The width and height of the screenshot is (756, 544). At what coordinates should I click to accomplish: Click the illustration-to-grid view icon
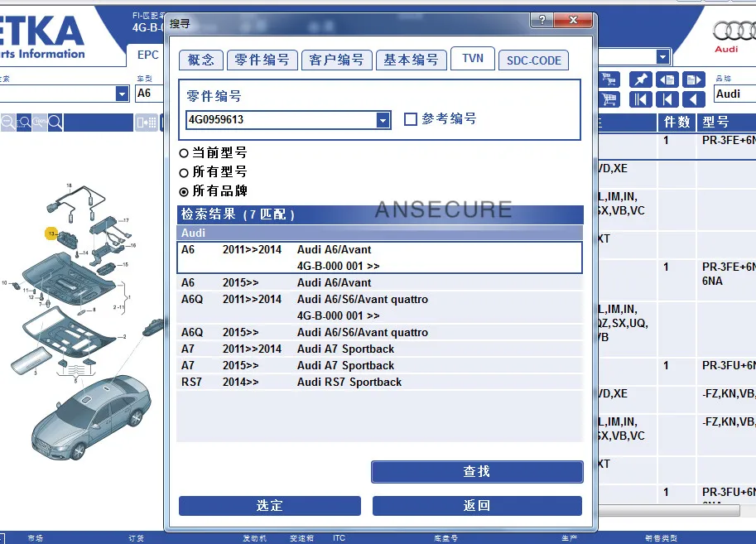click(146, 123)
